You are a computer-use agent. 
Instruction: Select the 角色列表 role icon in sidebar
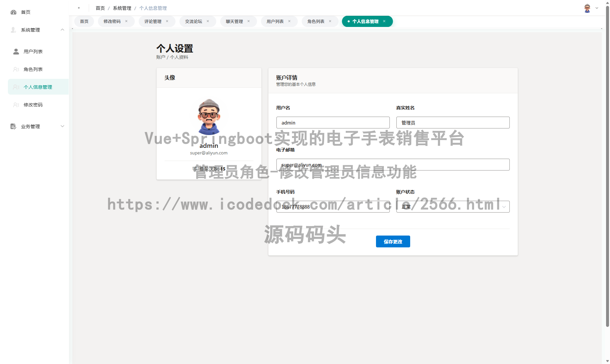pyautogui.click(x=15, y=69)
